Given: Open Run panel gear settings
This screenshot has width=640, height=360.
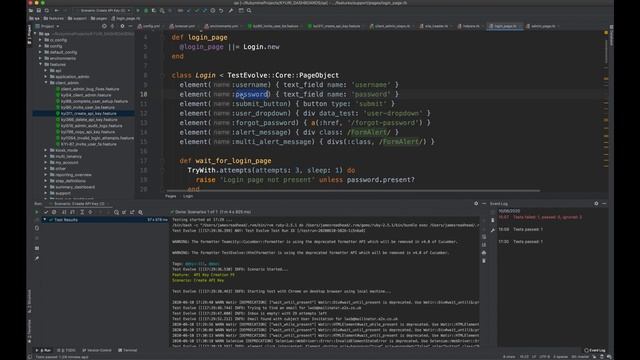Looking at the screenshot, I should [476, 203].
